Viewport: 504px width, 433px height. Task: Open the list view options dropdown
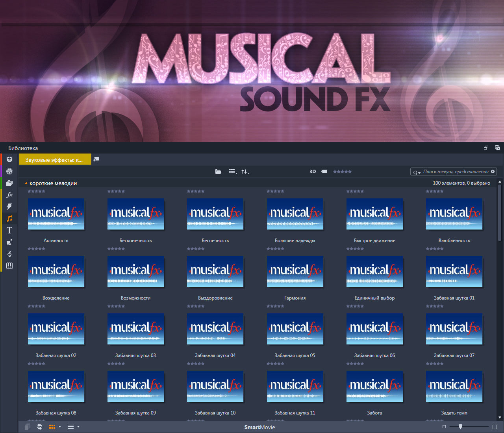point(233,172)
